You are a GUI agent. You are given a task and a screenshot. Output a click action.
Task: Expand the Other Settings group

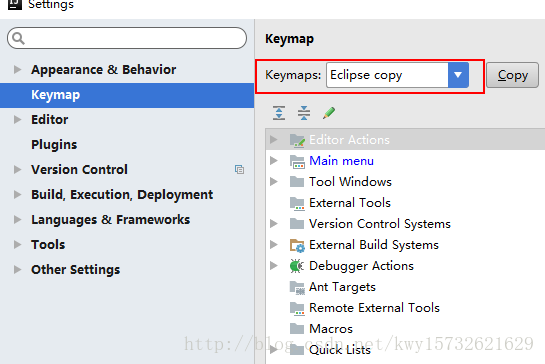click(x=17, y=269)
